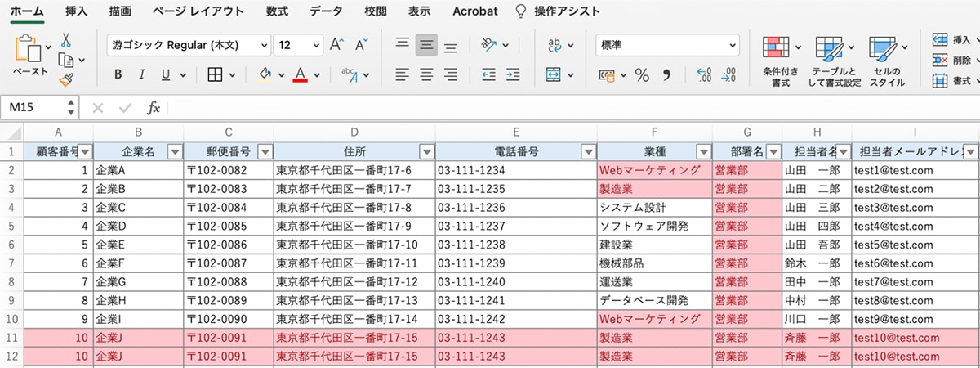This screenshot has height=368, width=980.
Task: Switch to the データ tab
Action: tap(327, 11)
